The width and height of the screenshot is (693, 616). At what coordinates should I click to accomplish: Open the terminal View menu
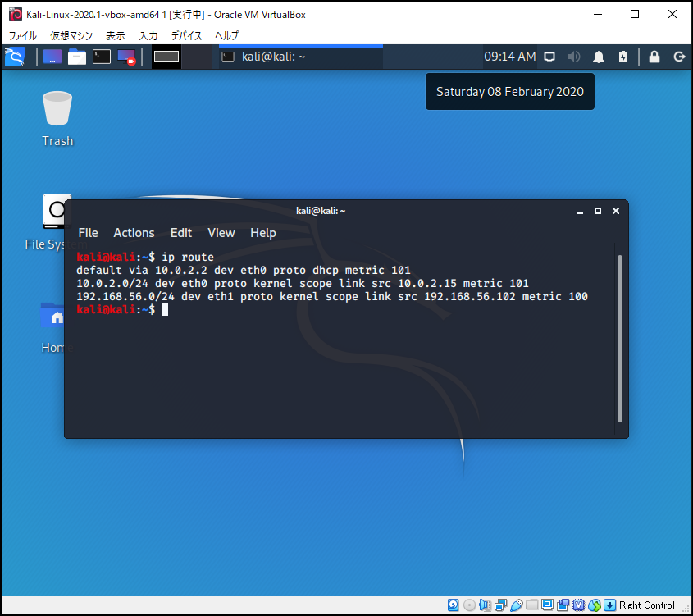(x=221, y=233)
